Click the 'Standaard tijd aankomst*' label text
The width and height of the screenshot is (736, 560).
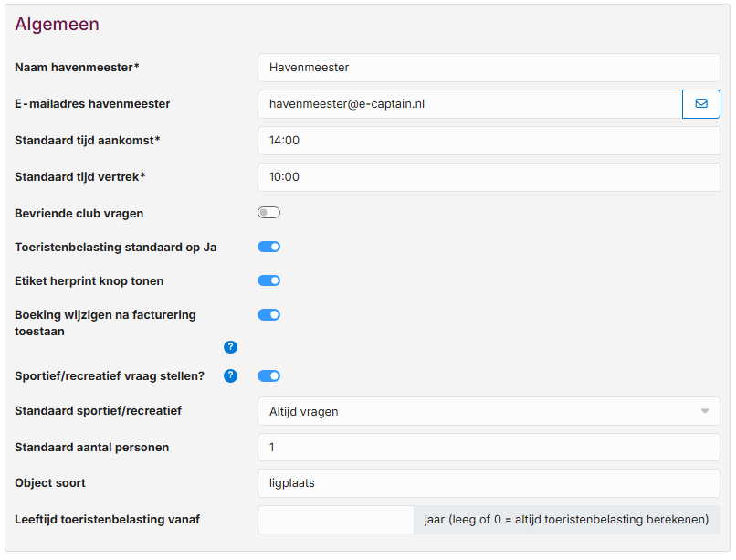coord(88,141)
